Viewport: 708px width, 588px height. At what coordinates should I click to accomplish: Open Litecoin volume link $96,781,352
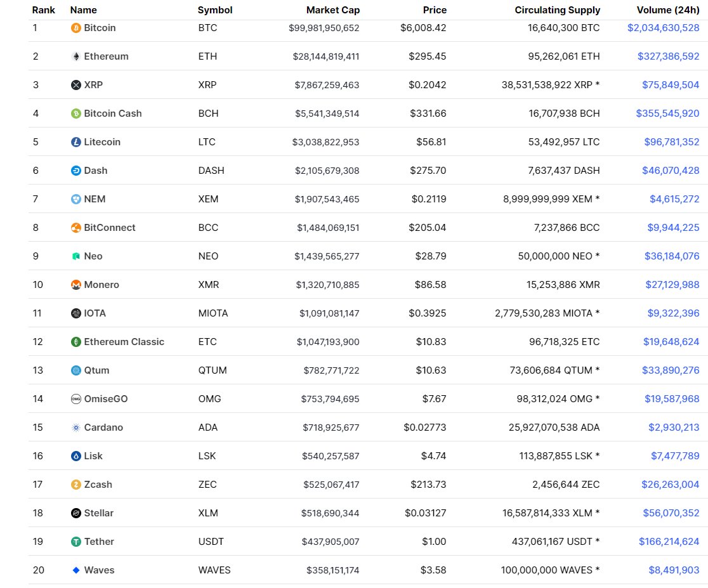tap(671, 142)
